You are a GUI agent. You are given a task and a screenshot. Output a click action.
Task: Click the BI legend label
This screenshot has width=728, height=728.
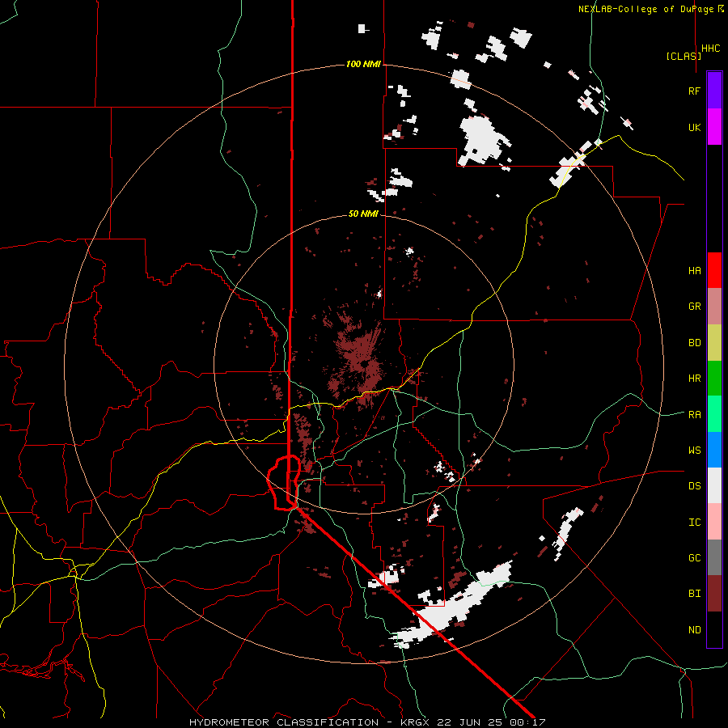pos(694,594)
